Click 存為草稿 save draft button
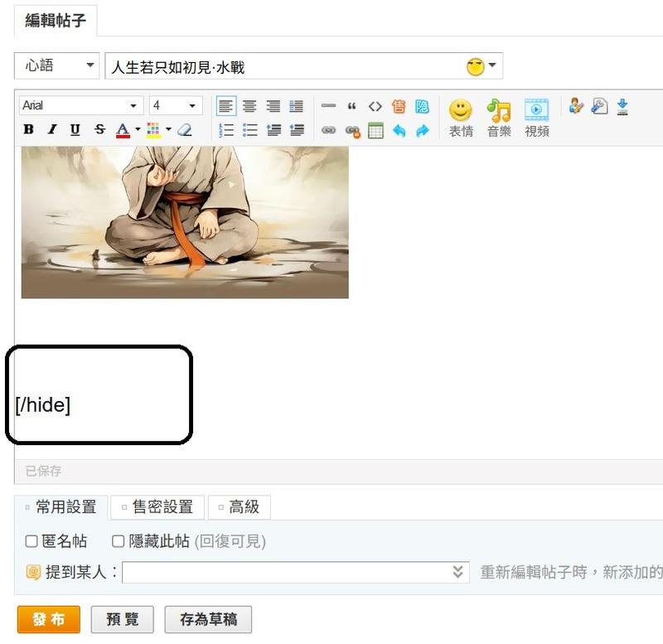Screen dimensions: 663x644 pyautogui.click(x=208, y=619)
